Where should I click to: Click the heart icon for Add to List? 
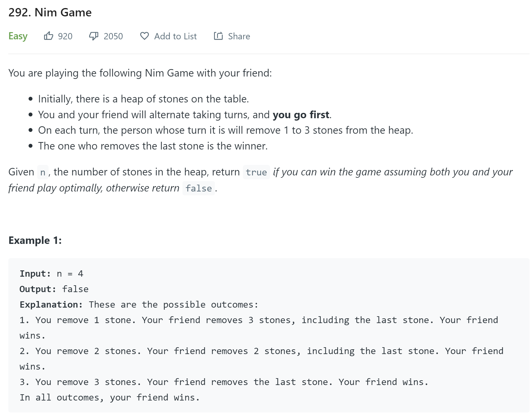(144, 36)
